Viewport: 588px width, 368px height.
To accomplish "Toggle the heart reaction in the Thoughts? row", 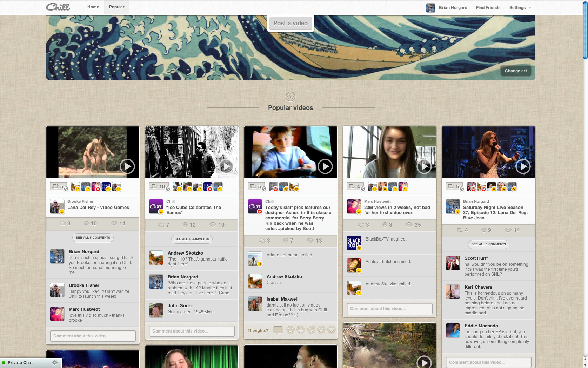I will pos(332,330).
